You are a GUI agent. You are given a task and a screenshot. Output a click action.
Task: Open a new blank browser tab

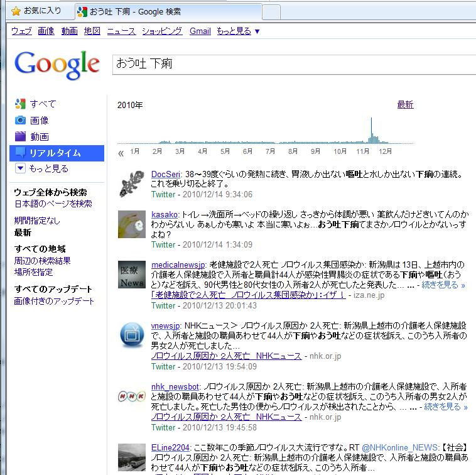271,13
